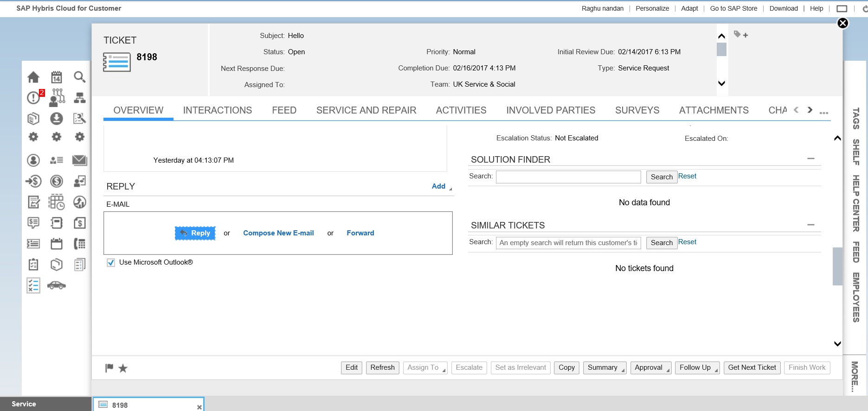Toggle Use Microsoft Outlook checkbox
Viewport: 868px width, 411px height.
pos(111,263)
